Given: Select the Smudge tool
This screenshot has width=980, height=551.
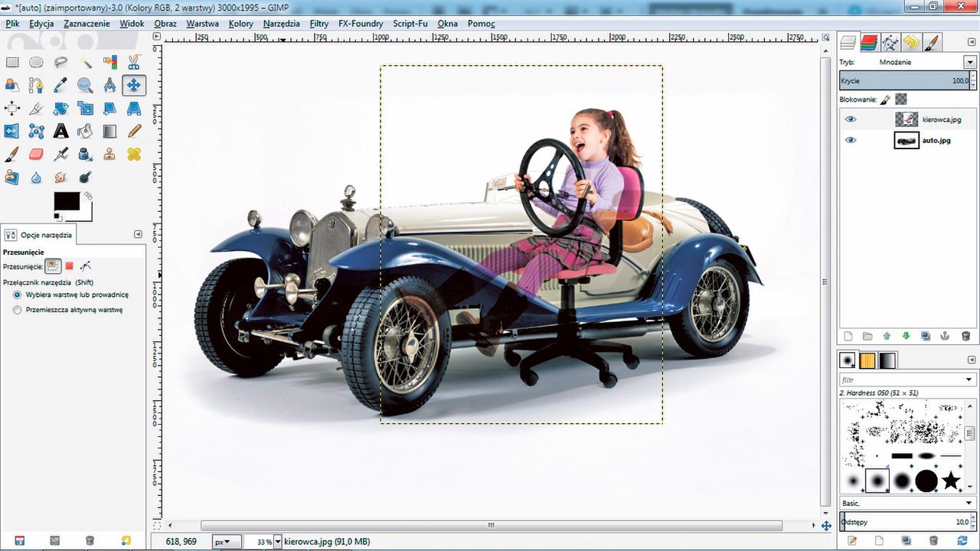Looking at the screenshot, I should (60, 178).
